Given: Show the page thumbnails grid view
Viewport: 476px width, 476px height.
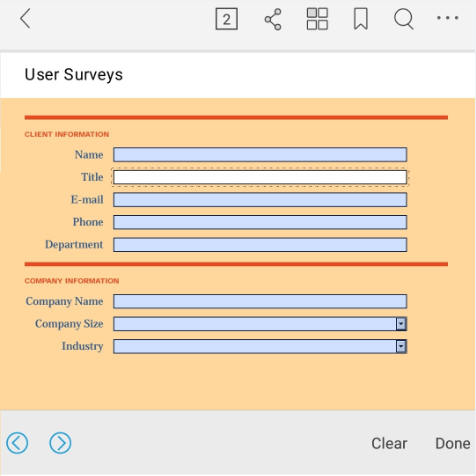Looking at the screenshot, I should tap(317, 19).
